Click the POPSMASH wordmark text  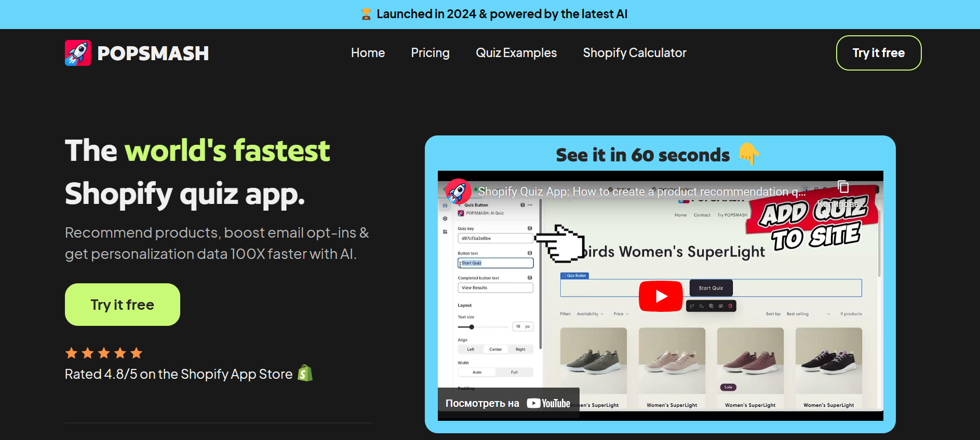click(153, 53)
